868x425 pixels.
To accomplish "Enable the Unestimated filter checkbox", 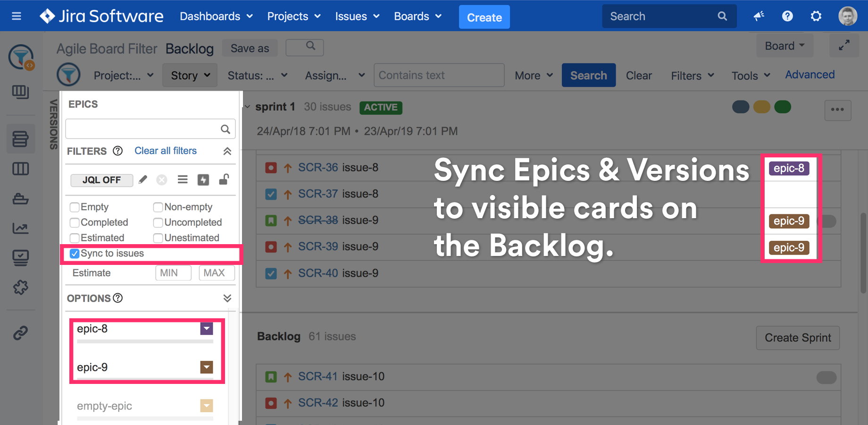I will tap(158, 238).
